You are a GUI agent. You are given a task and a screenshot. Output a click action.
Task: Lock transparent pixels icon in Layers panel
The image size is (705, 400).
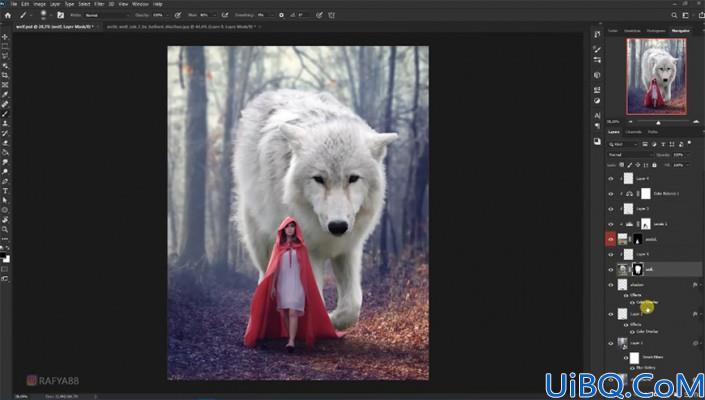coord(622,165)
